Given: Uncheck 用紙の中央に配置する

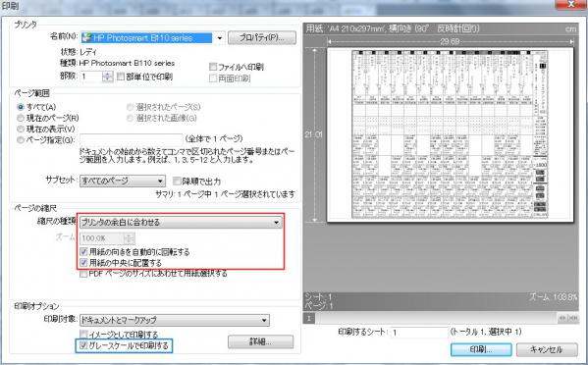Looking at the screenshot, I should pyautogui.click(x=83, y=263).
